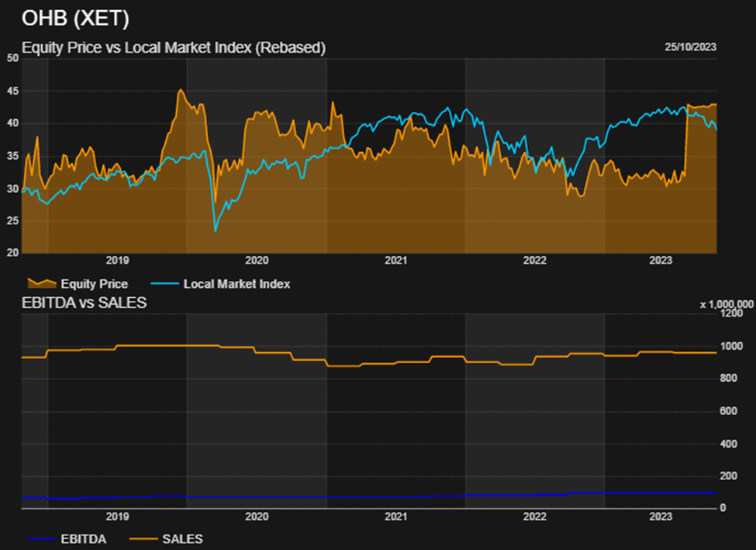Click the 2023 label on the EBITDA chart axis

(661, 517)
